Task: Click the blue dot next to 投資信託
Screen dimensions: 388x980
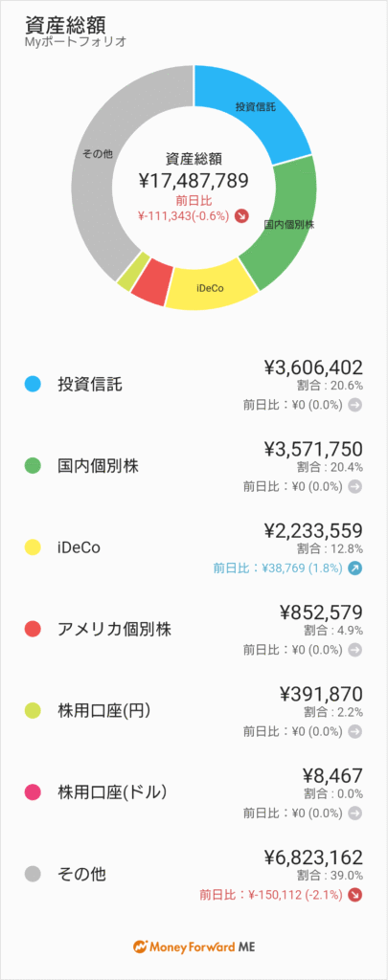Action: (x=32, y=385)
